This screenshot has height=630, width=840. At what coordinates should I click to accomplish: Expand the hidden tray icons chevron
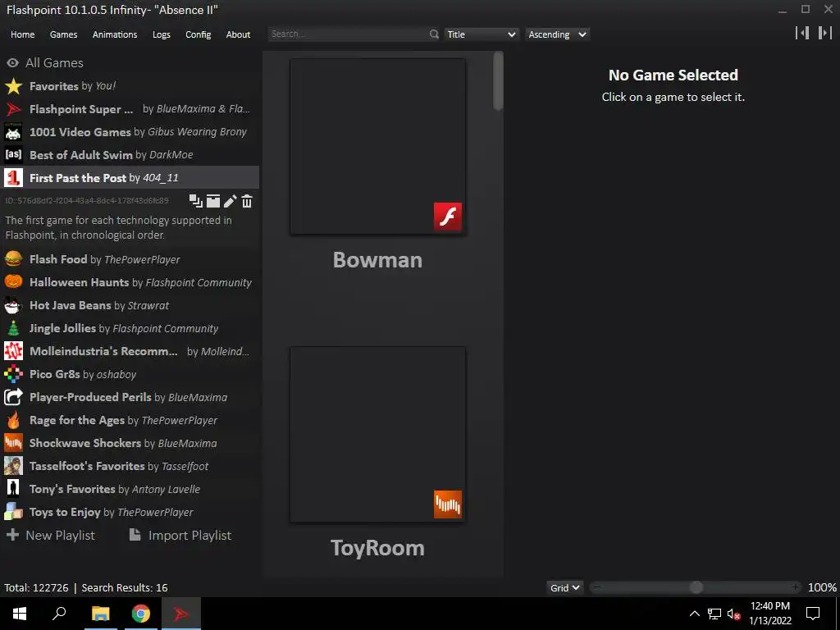point(694,614)
